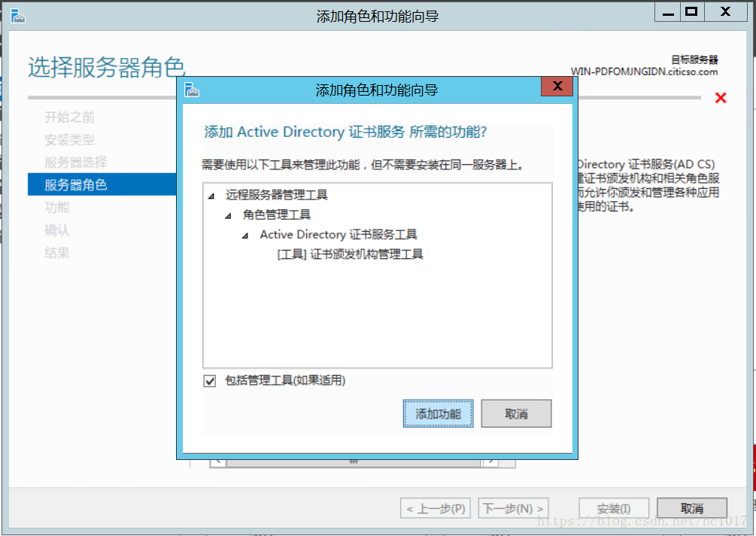
Task: Click 取消 in the inner dialog
Action: (x=516, y=413)
